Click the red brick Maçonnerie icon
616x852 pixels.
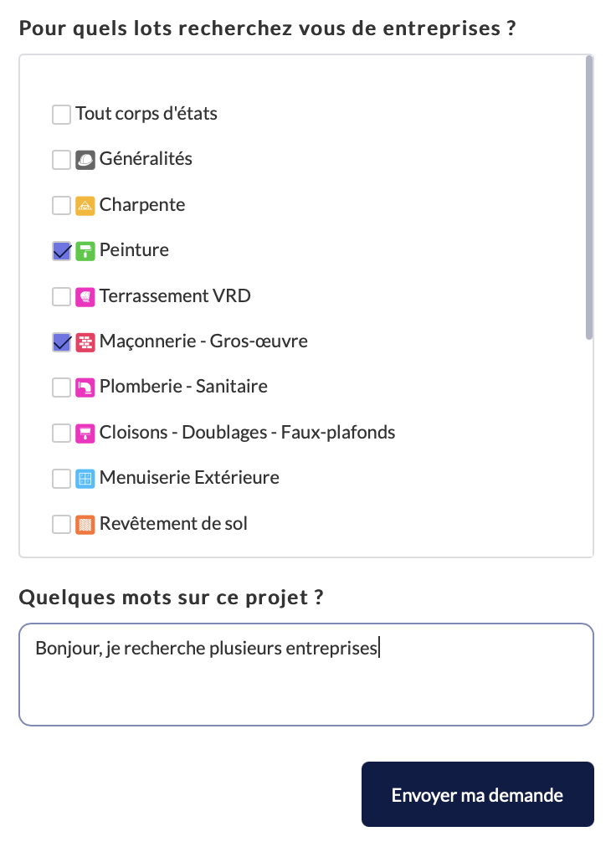pos(85,342)
